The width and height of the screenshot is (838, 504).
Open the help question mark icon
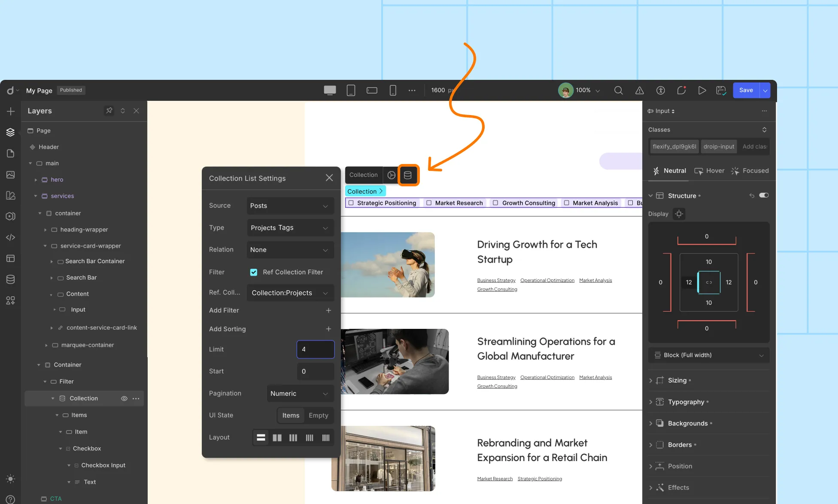[11, 499]
